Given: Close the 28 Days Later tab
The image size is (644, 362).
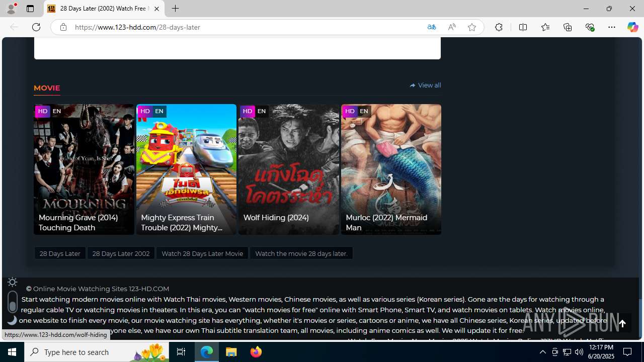Looking at the screenshot, I should (156, 9).
